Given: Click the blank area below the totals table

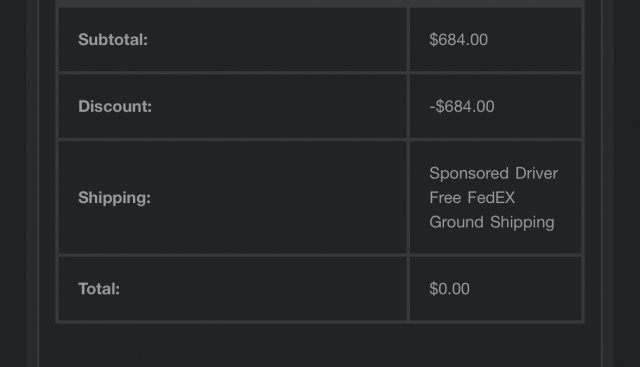Looking at the screenshot, I should coord(320,345).
